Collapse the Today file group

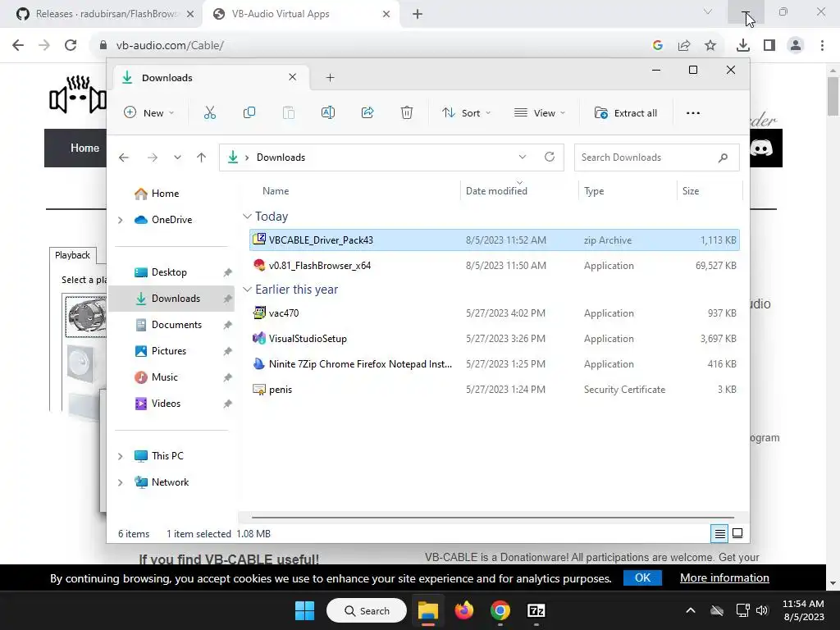247,217
